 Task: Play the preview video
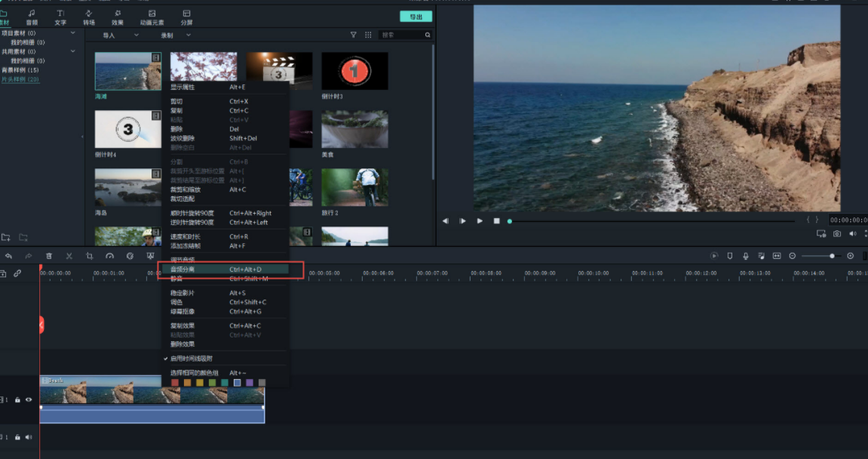(x=480, y=220)
